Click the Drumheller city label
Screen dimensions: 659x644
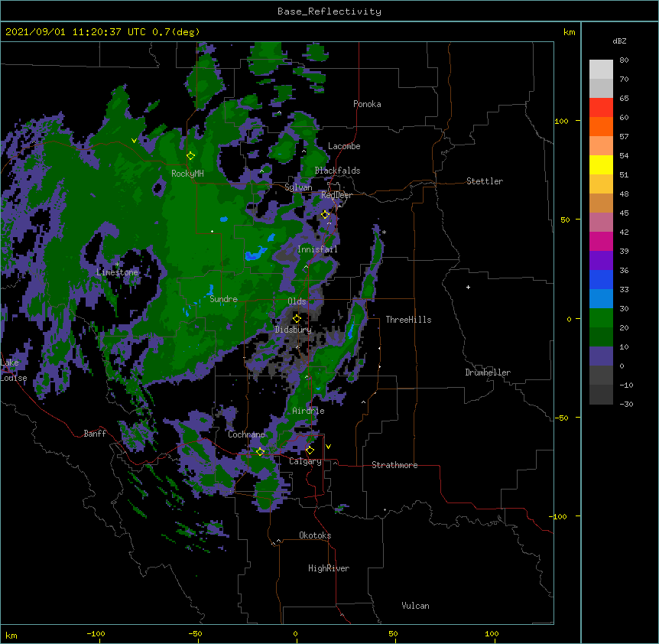coord(488,372)
